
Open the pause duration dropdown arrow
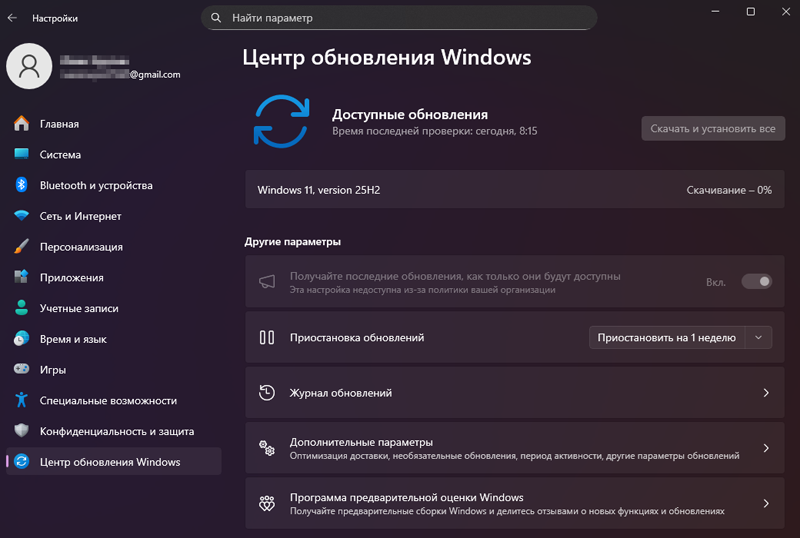point(759,338)
